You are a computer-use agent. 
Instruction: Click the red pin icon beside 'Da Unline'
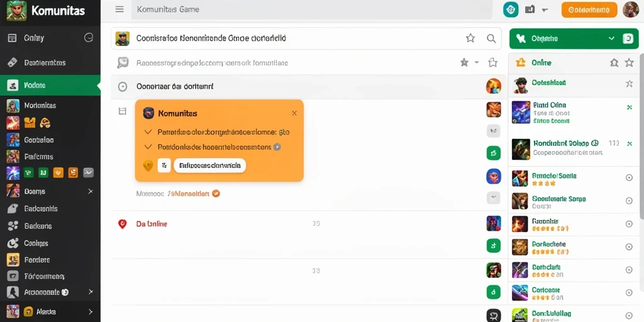click(123, 224)
